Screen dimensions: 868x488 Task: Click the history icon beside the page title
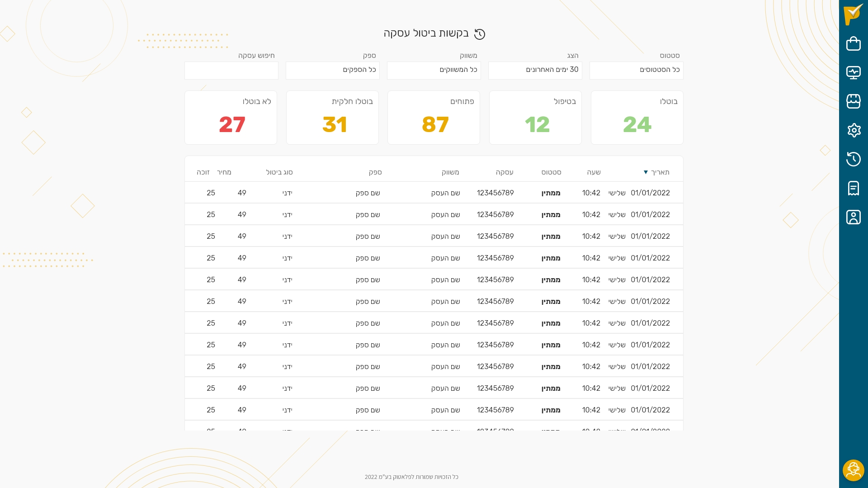[x=480, y=34]
